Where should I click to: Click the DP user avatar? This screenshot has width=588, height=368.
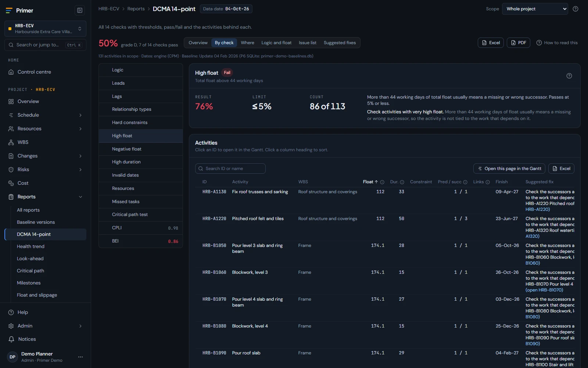point(12,357)
